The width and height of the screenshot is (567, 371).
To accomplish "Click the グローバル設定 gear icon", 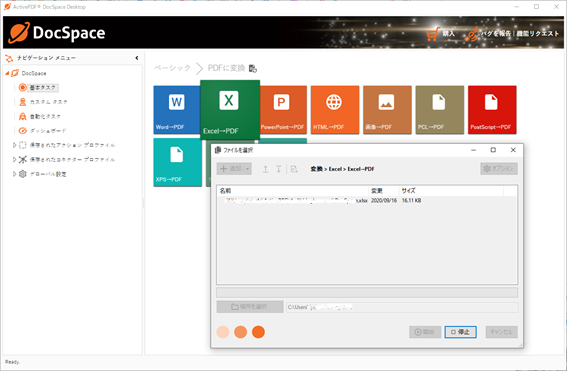I will [x=22, y=174].
